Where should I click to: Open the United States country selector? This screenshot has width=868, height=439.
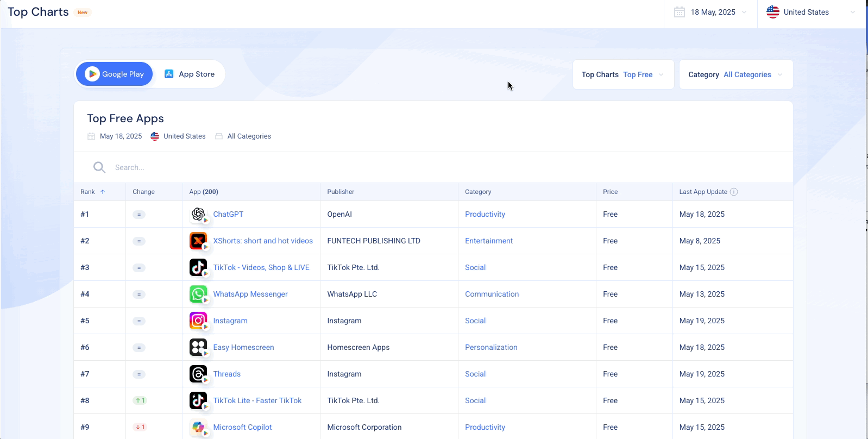pyautogui.click(x=811, y=12)
